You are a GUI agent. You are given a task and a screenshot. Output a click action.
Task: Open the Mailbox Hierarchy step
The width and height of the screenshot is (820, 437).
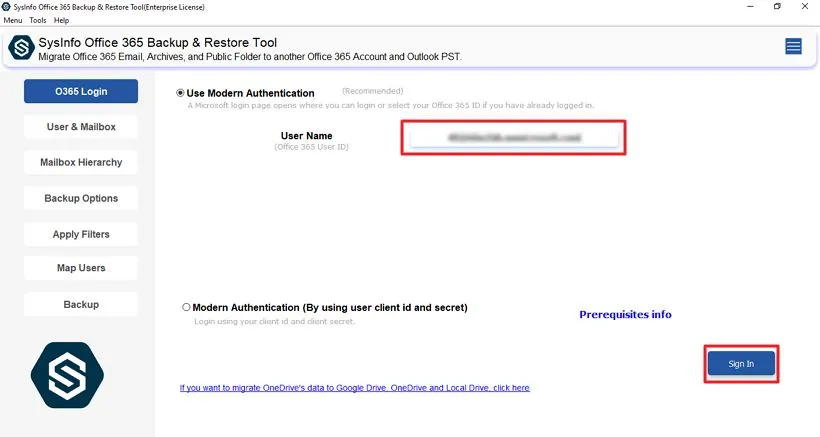[81, 162]
